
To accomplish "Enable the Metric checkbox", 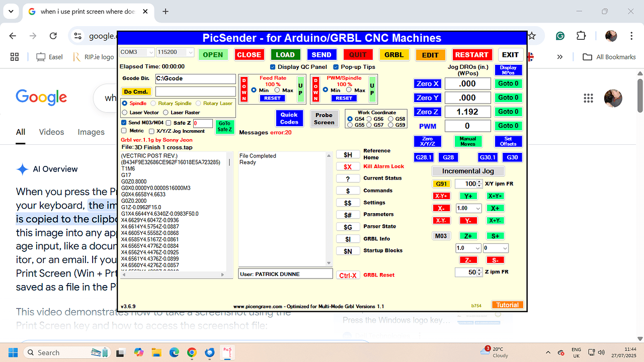I will click(x=123, y=131).
